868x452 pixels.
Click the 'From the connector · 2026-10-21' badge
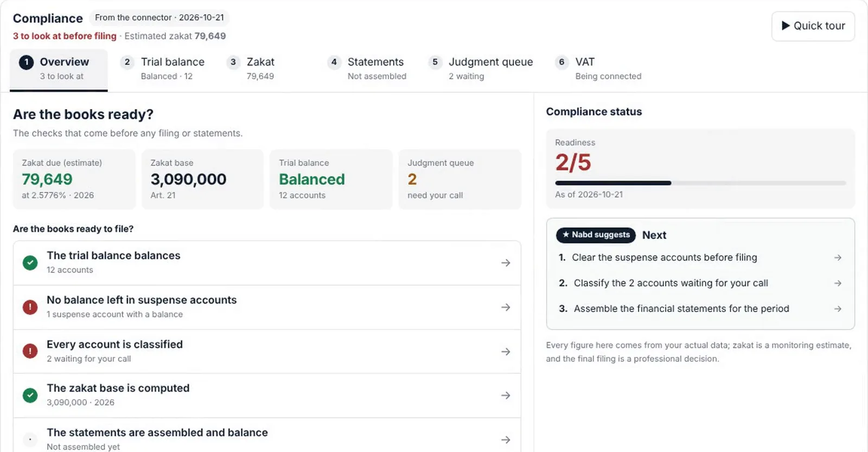point(159,18)
